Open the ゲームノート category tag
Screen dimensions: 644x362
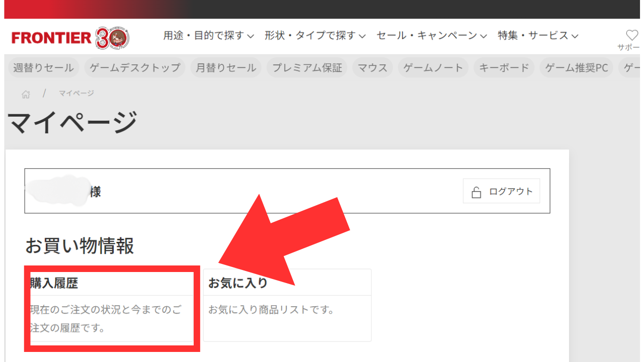tap(433, 68)
